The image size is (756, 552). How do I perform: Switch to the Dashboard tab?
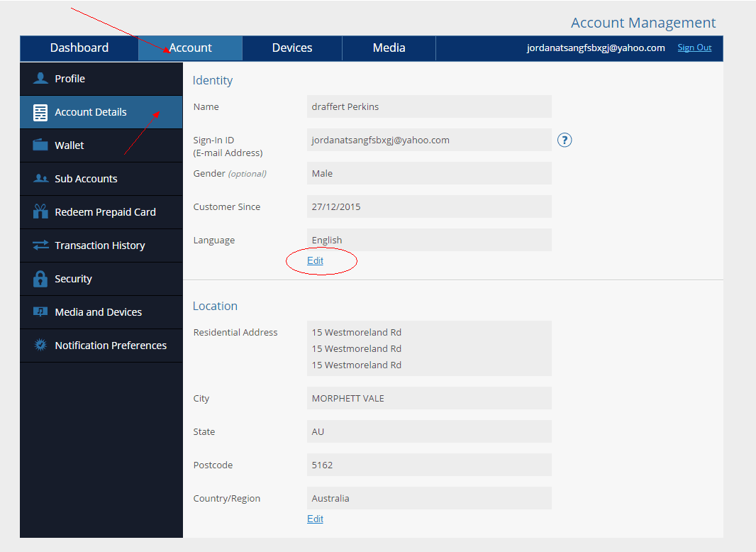pyautogui.click(x=79, y=48)
